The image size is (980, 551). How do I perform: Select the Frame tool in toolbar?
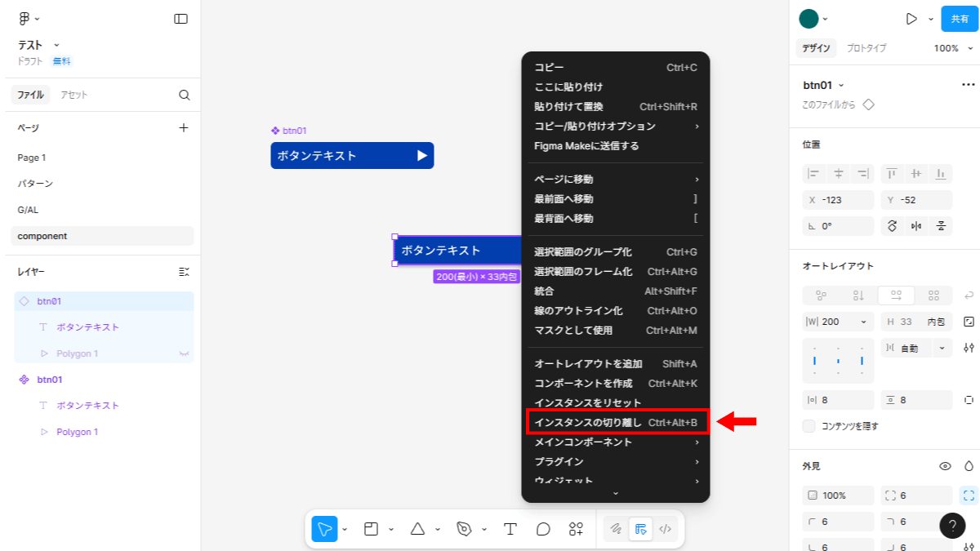pos(371,529)
